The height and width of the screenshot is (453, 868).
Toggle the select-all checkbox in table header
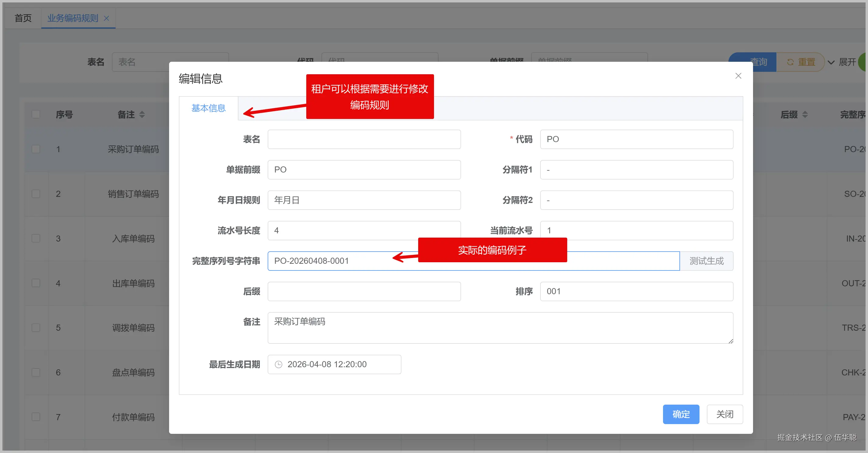[x=36, y=114]
